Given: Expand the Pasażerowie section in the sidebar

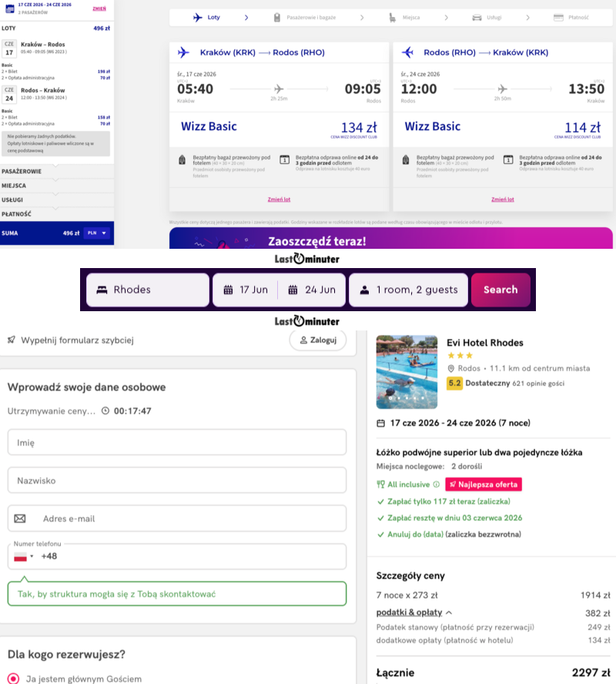Looking at the screenshot, I should (23, 171).
